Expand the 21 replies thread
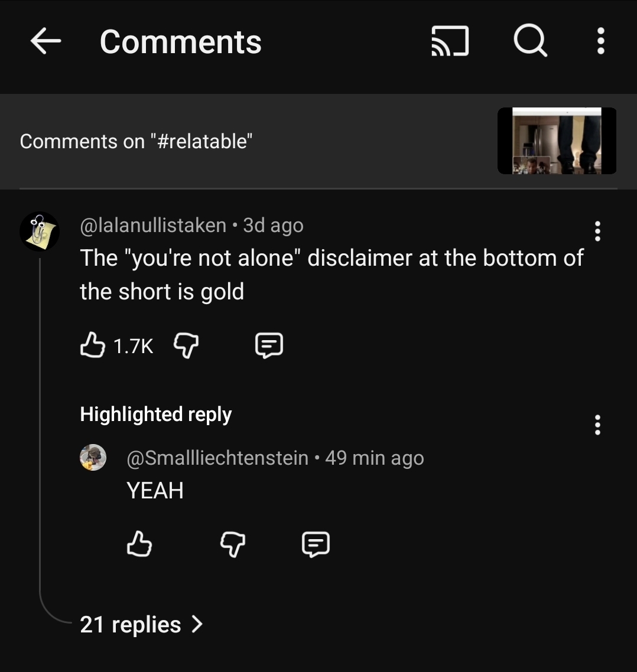Screen dimensions: 637x672 (141, 624)
